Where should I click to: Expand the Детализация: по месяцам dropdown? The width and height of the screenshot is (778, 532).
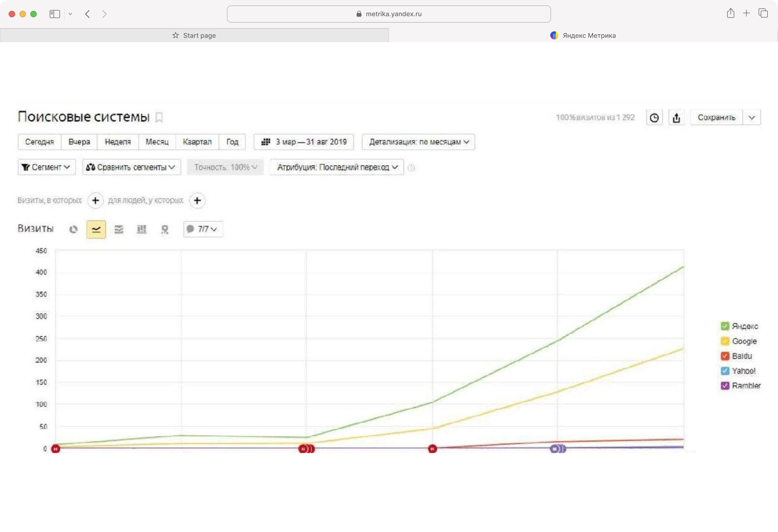tap(418, 142)
